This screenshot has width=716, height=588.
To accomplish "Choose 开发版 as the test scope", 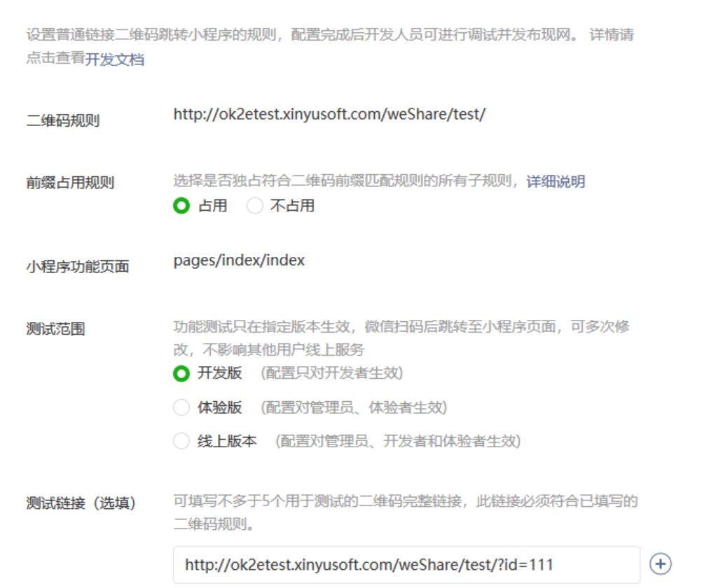I will pyautogui.click(x=181, y=373).
